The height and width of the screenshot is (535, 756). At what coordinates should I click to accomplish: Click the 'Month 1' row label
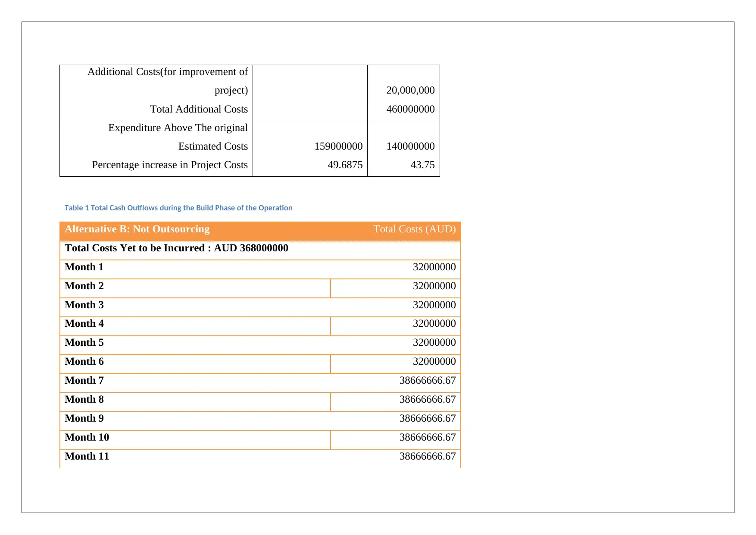pos(84,267)
